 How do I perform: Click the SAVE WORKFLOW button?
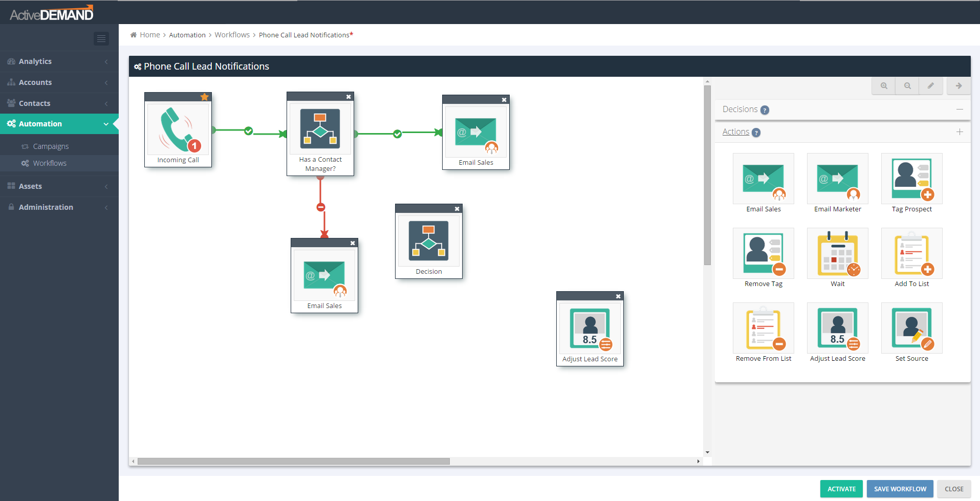tap(900, 489)
